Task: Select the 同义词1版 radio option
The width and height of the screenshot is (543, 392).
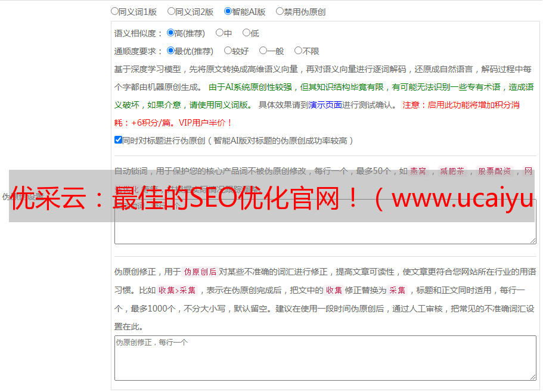Action: (114, 11)
